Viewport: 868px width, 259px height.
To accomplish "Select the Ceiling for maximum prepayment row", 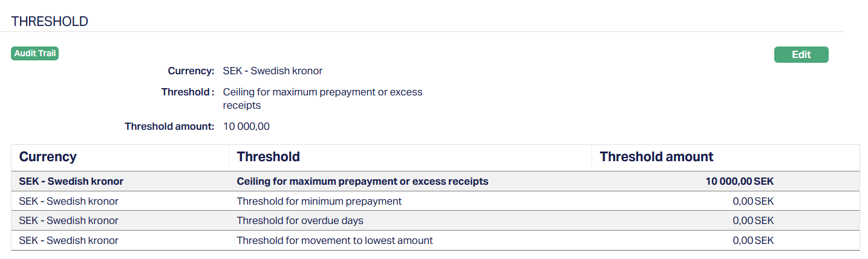I will pos(362,181).
